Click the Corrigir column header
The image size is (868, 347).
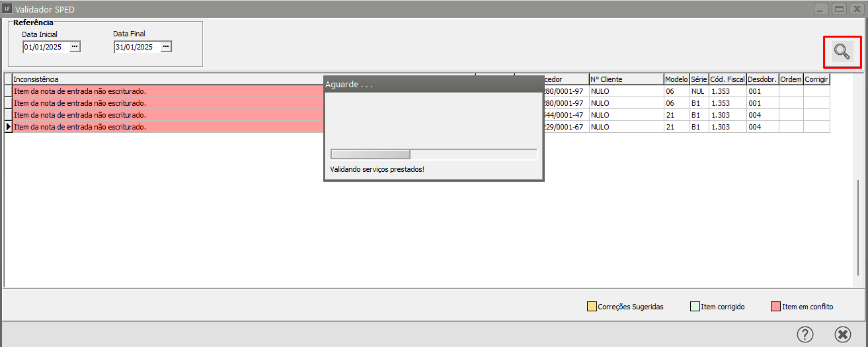click(816, 79)
